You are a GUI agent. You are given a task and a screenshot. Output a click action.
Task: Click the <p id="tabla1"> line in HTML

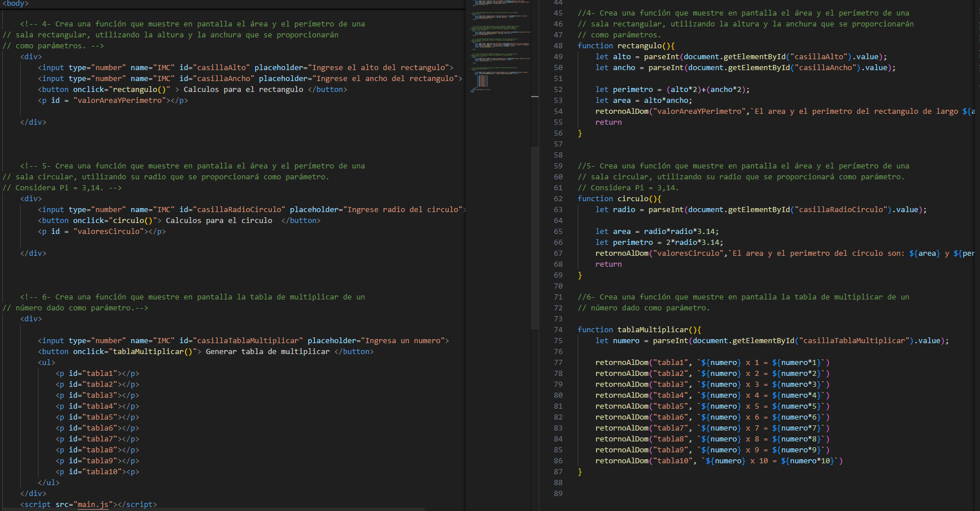[98, 374]
